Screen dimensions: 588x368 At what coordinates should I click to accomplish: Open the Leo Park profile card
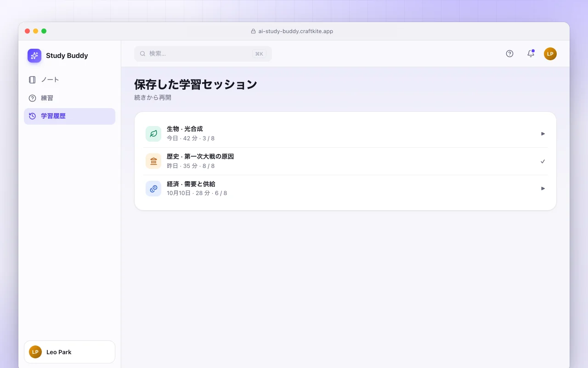pos(69,352)
